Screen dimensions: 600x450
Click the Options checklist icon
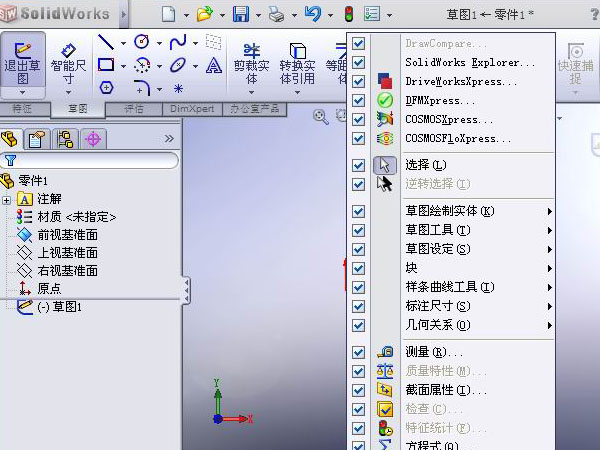coord(372,14)
